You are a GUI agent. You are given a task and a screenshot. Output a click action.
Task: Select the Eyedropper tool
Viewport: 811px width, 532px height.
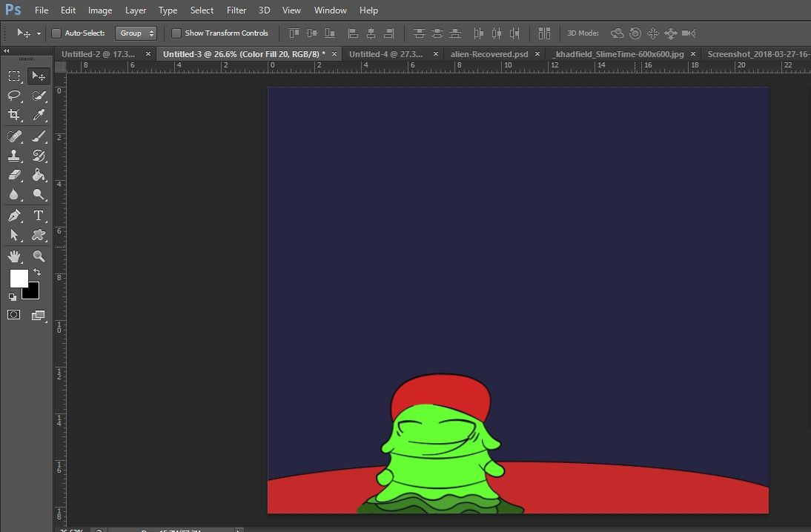click(x=39, y=115)
